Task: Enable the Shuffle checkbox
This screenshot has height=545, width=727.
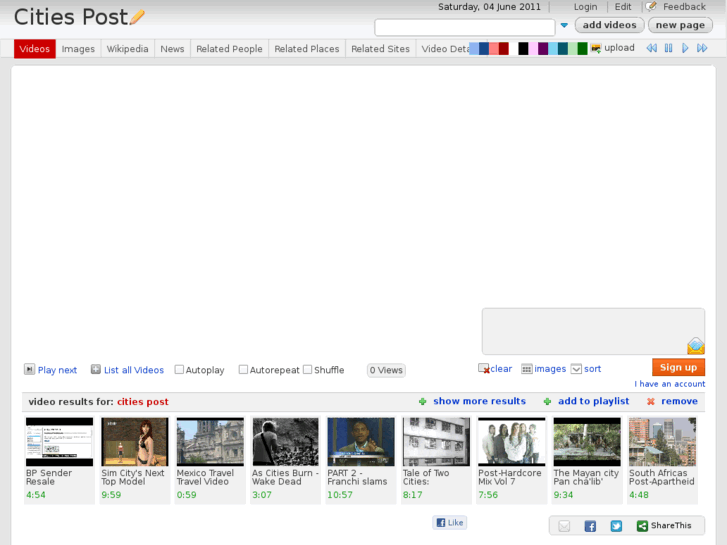Action: 307,370
